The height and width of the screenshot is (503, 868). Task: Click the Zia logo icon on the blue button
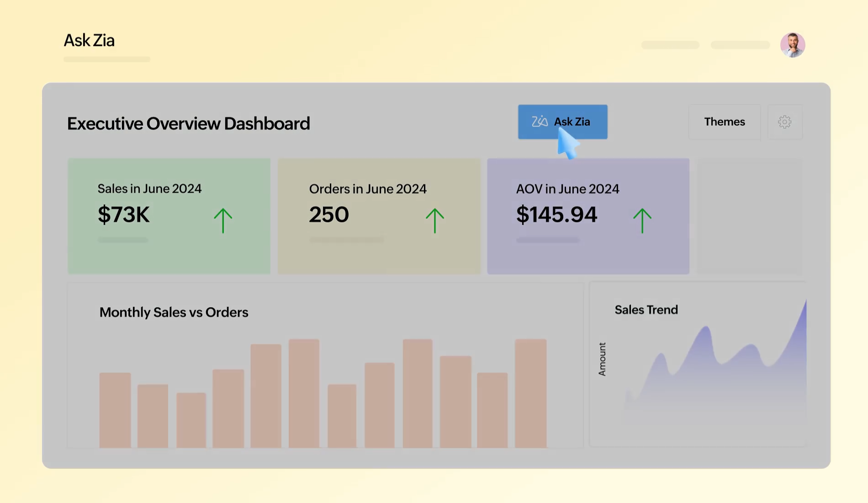tap(539, 122)
